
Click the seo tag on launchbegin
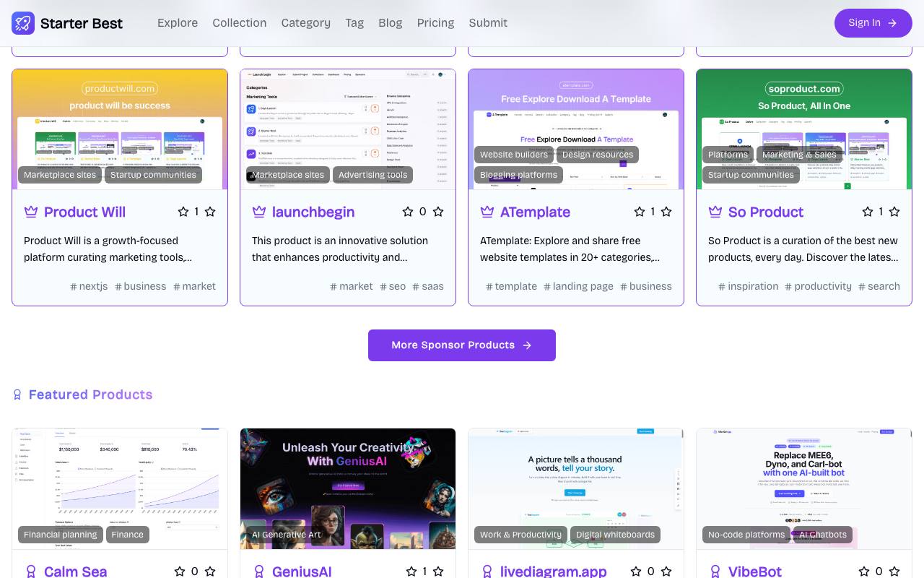393,286
